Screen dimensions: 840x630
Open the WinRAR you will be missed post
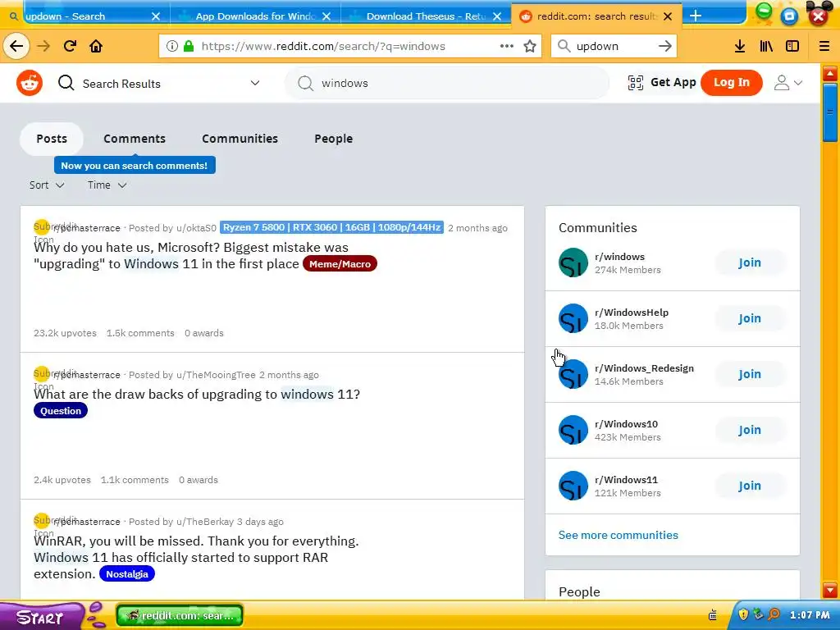(196, 557)
